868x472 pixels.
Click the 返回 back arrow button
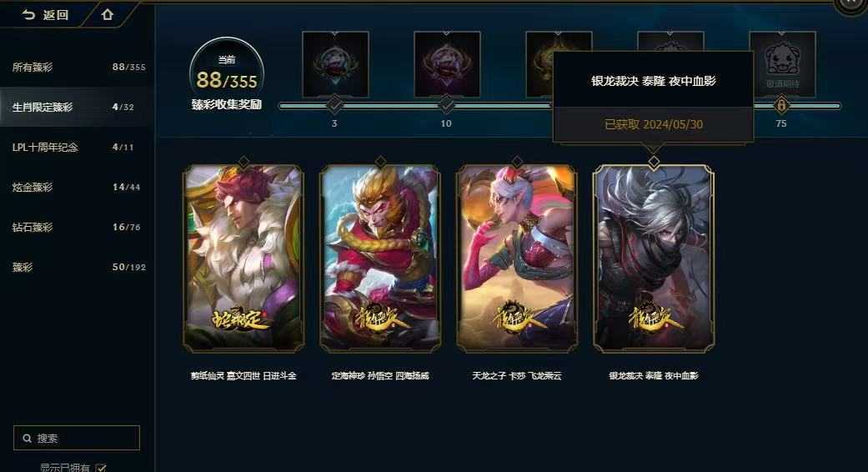(x=45, y=15)
